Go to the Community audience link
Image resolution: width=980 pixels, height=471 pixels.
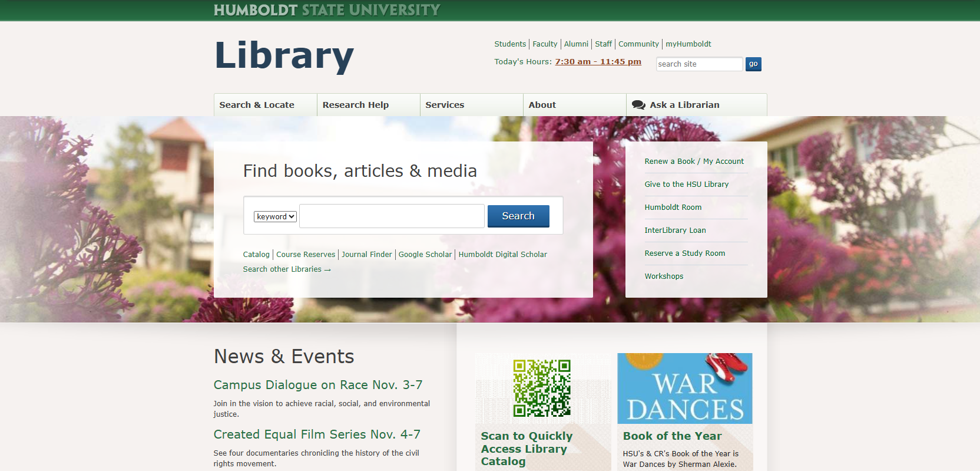tap(638, 44)
